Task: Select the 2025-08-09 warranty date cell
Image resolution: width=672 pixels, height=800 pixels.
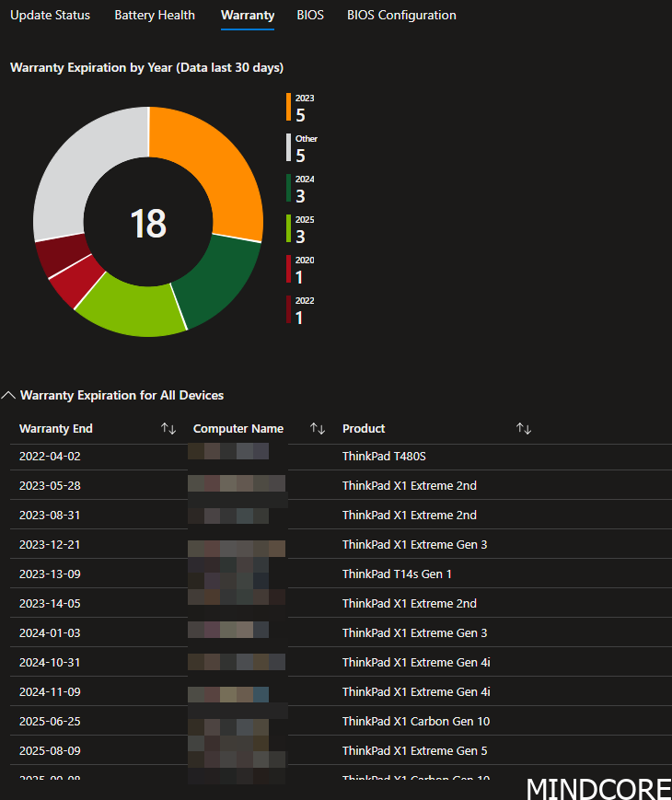Action: (x=50, y=751)
